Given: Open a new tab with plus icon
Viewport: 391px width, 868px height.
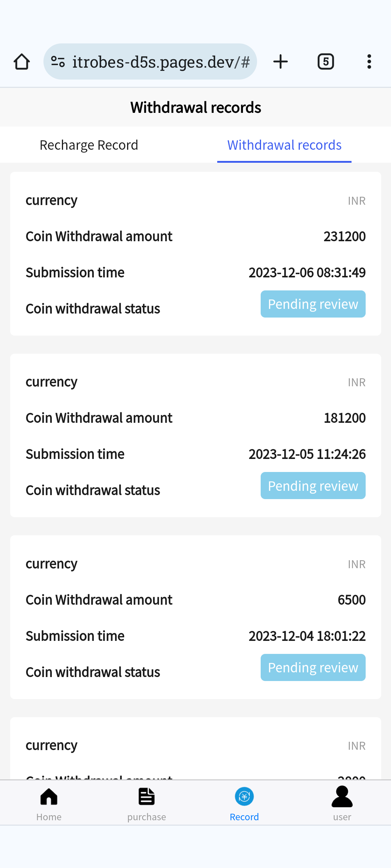Looking at the screenshot, I should [281, 62].
